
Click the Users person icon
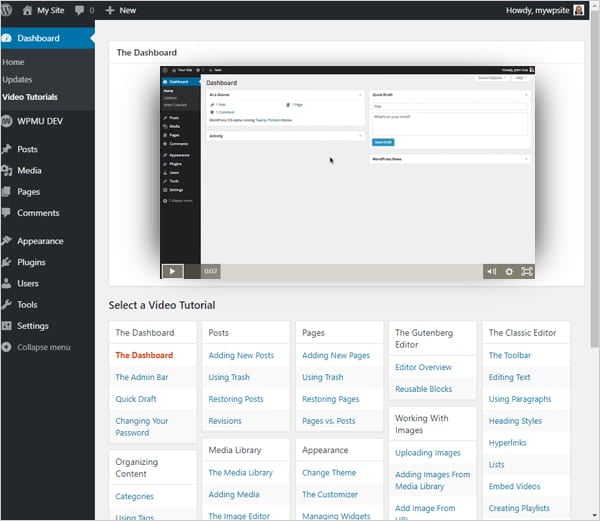click(7, 283)
